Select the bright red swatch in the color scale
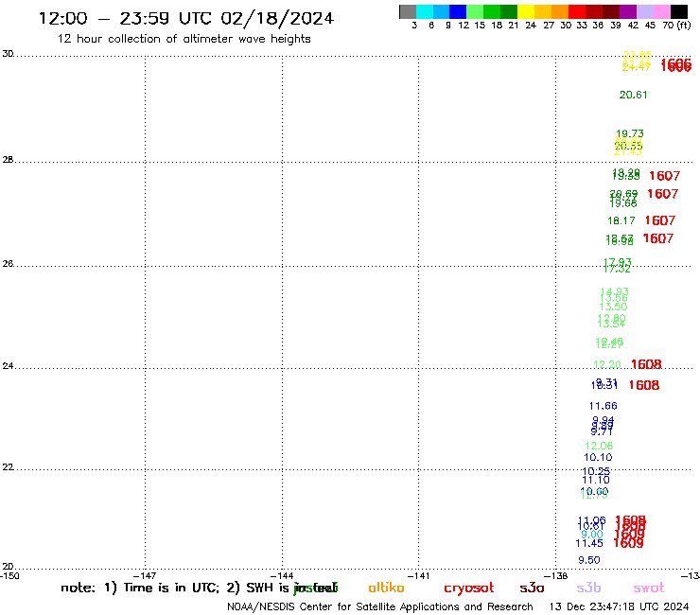 [x=577, y=11]
